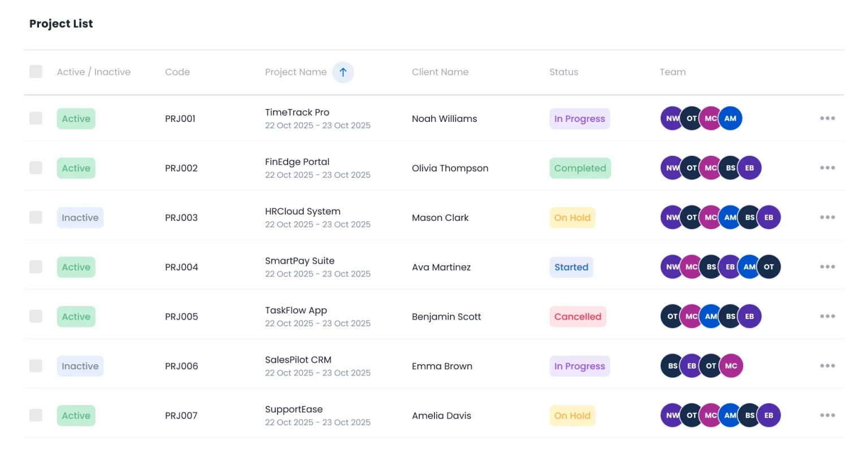Click the In Progress status of TimeTrack Pro
The width and height of the screenshot is (868, 450).
coord(580,119)
